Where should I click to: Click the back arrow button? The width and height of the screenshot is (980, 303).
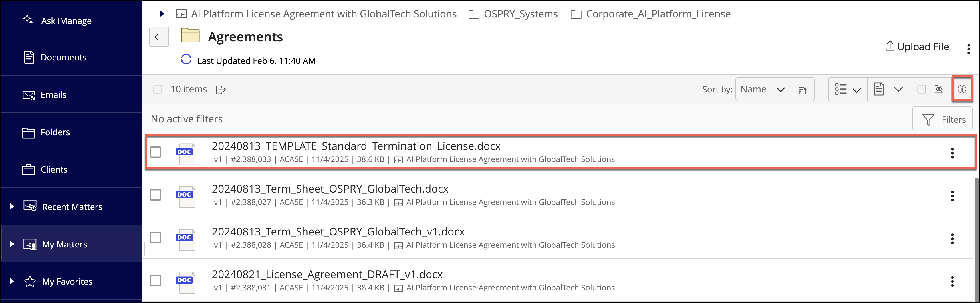click(x=159, y=37)
